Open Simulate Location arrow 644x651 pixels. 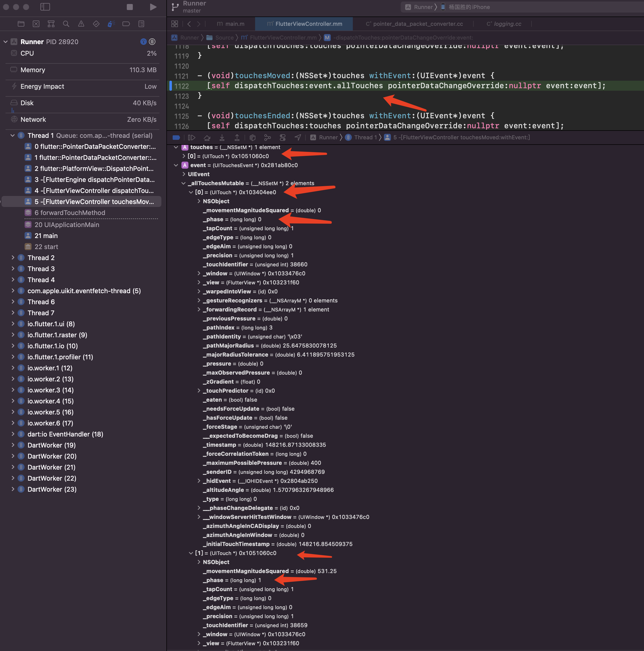[x=298, y=138]
